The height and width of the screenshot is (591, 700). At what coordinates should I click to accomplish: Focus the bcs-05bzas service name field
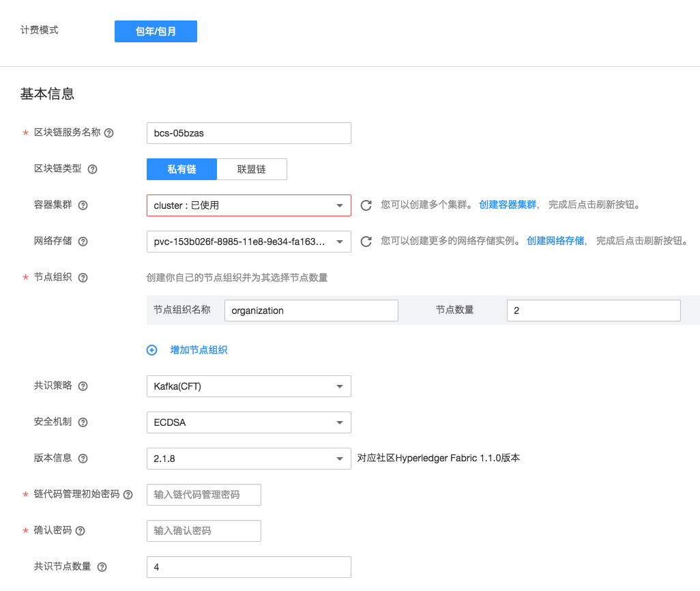pos(248,133)
